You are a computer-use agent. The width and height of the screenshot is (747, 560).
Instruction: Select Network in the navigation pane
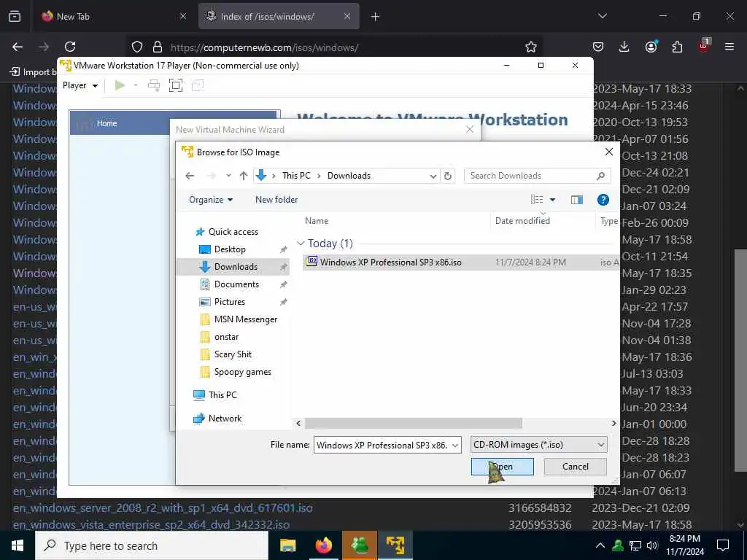[x=225, y=418]
